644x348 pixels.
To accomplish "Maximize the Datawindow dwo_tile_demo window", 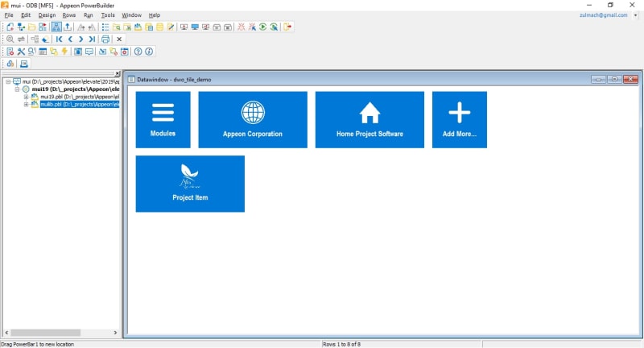I will pyautogui.click(x=614, y=79).
